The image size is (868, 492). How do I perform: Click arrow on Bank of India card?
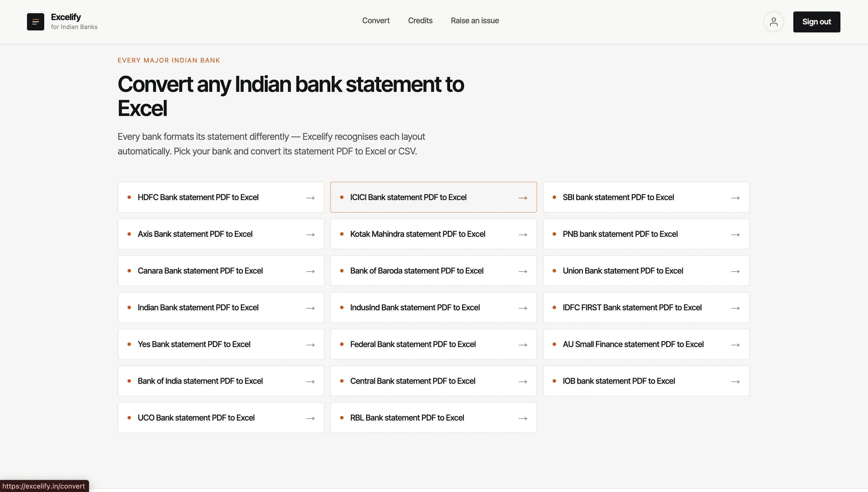point(310,381)
